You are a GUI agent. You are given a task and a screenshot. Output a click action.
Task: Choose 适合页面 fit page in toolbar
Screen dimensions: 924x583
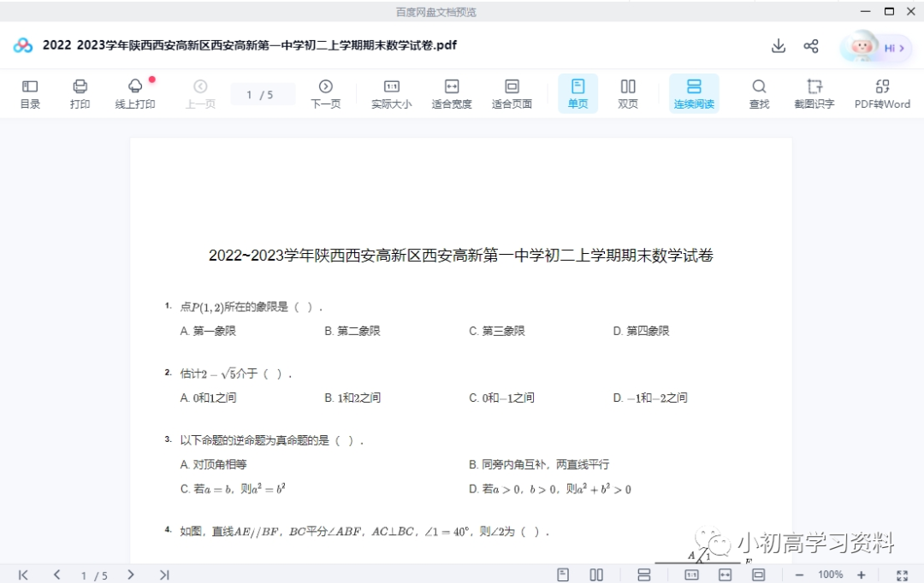tap(512, 94)
